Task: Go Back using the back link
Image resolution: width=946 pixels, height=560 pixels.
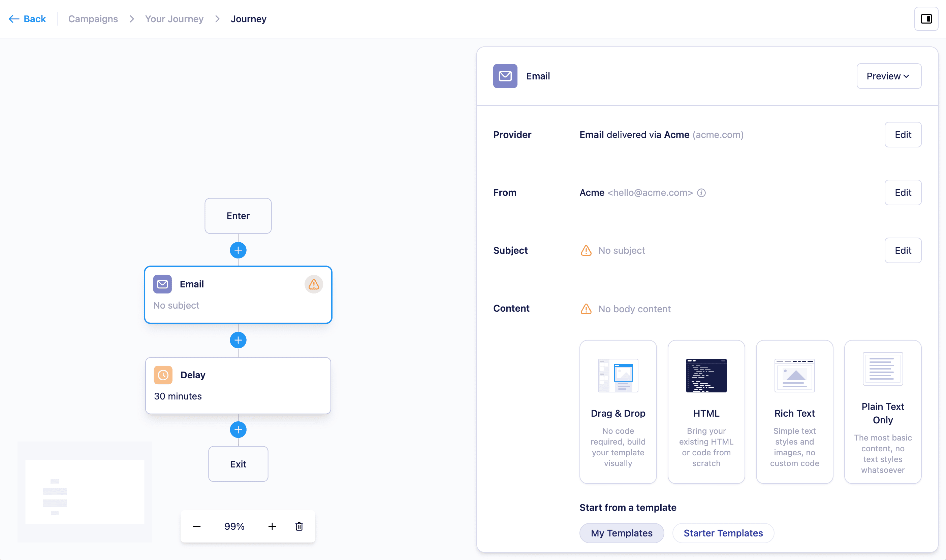Action: point(27,19)
